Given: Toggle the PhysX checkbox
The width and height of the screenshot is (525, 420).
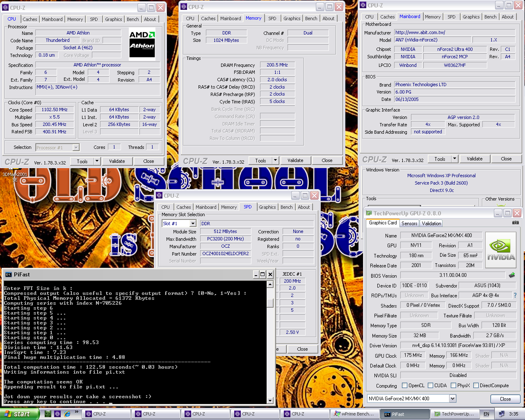Looking at the screenshot, I should 454,386.
